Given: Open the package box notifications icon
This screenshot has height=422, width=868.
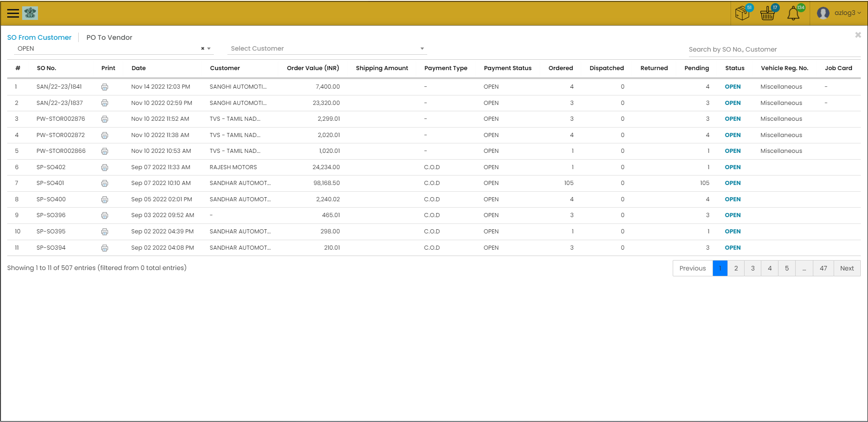Looking at the screenshot, I should click(x=742, y=13).
